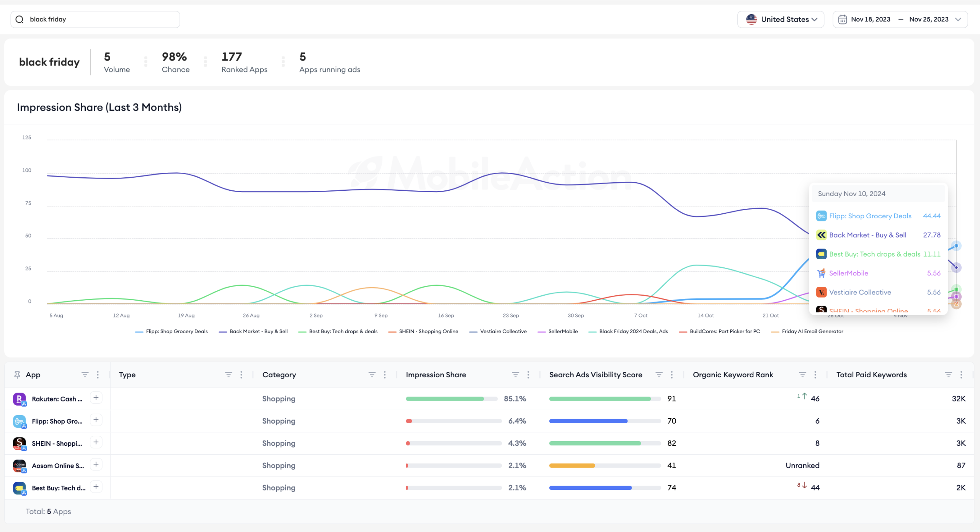Screen dimensions: 980x532
Task: Toggle SHEIN - Shopping Online legend series
Action: pyautogui.click(x=423, y=332)
